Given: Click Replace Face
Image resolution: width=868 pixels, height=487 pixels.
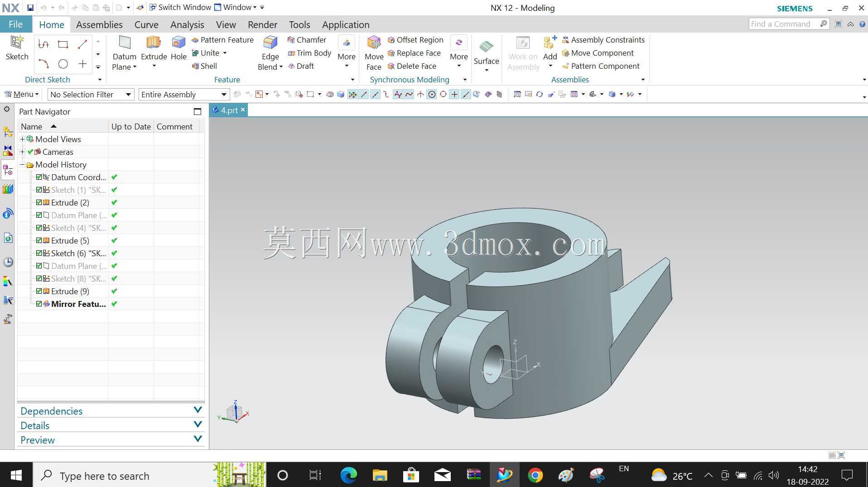Looking at the screenshot, I should pyautogui.click(x=414, y=53).
